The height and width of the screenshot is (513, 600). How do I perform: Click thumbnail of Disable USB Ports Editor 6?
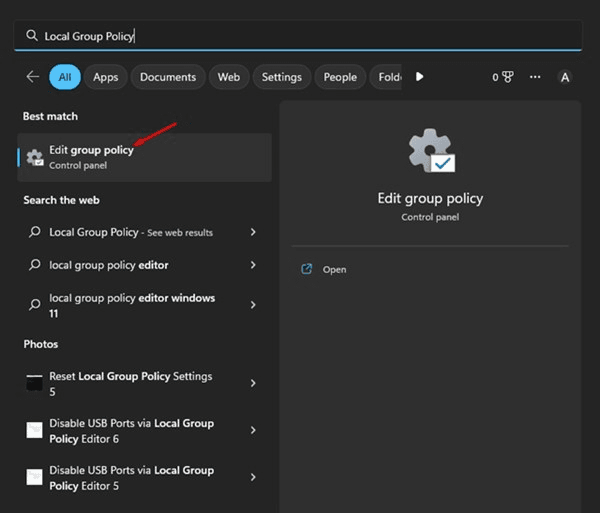[x=34, y=430]
